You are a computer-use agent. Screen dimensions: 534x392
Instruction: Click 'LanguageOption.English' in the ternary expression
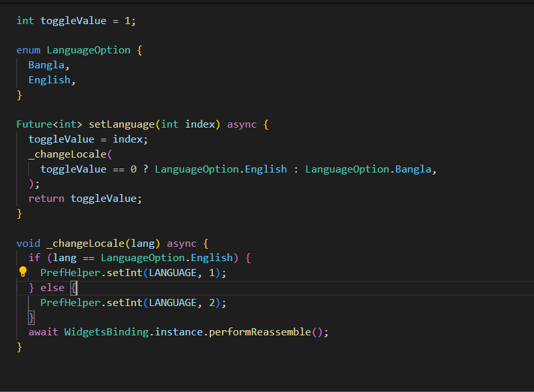(221, 169)
